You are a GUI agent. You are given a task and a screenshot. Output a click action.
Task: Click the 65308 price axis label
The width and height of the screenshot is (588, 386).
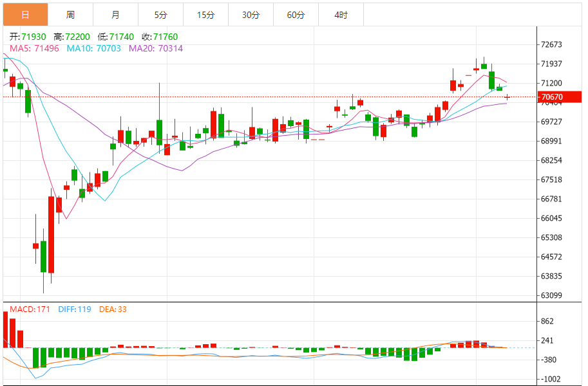click(x=551, y=237)
